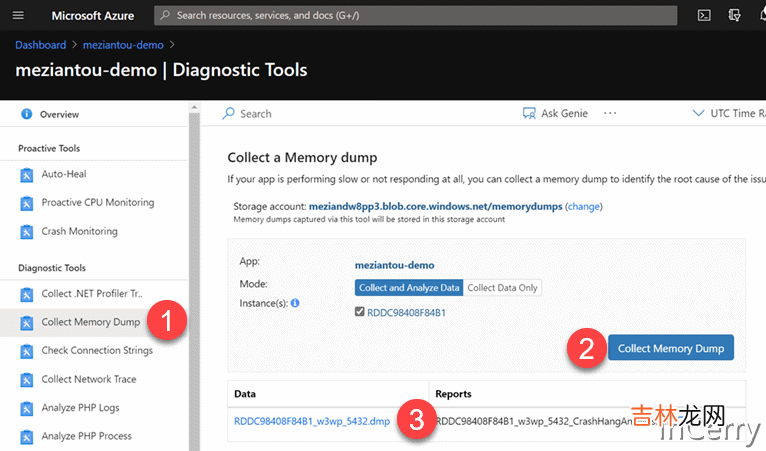Click the Azure search resources field

click(418, 16)
